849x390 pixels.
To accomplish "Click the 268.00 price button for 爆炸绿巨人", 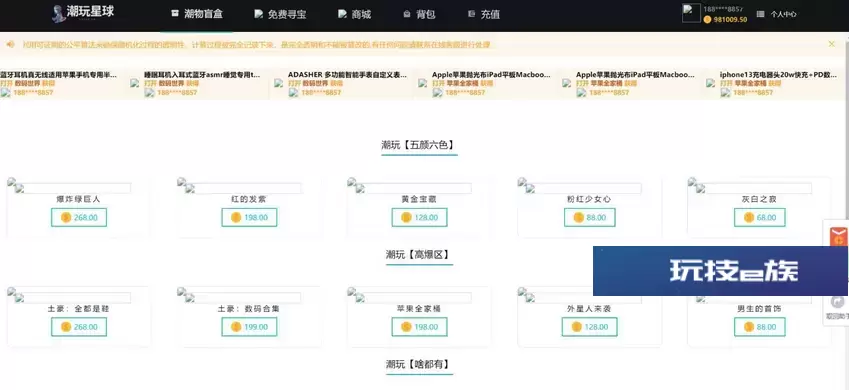I will pos(79,218).
